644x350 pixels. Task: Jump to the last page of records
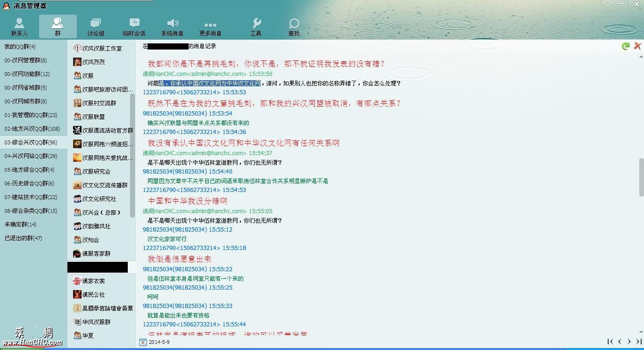tap(639, 342)
